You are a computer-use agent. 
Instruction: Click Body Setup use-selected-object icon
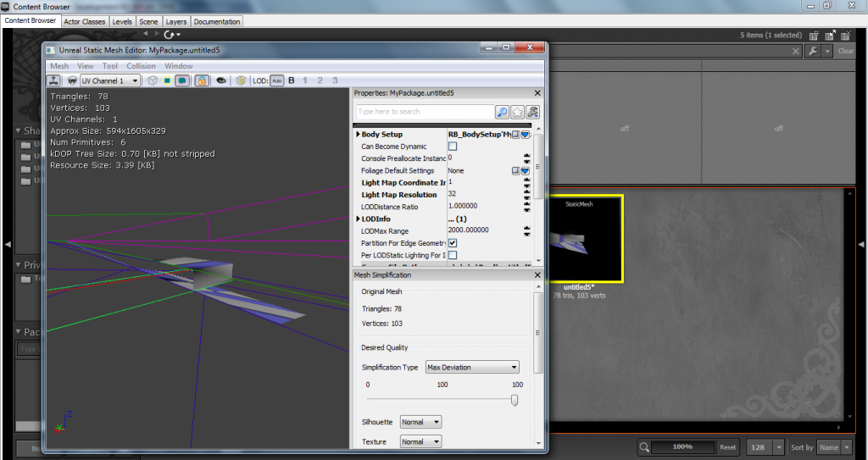click(515, 135)
